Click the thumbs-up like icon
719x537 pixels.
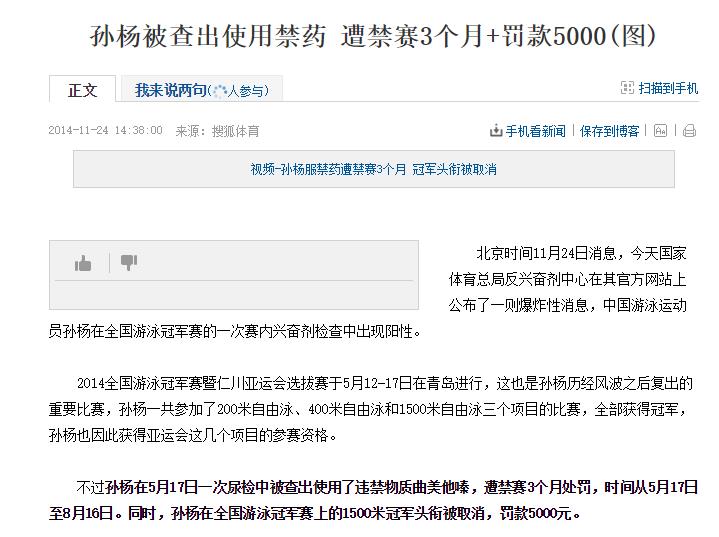(83, 263)
